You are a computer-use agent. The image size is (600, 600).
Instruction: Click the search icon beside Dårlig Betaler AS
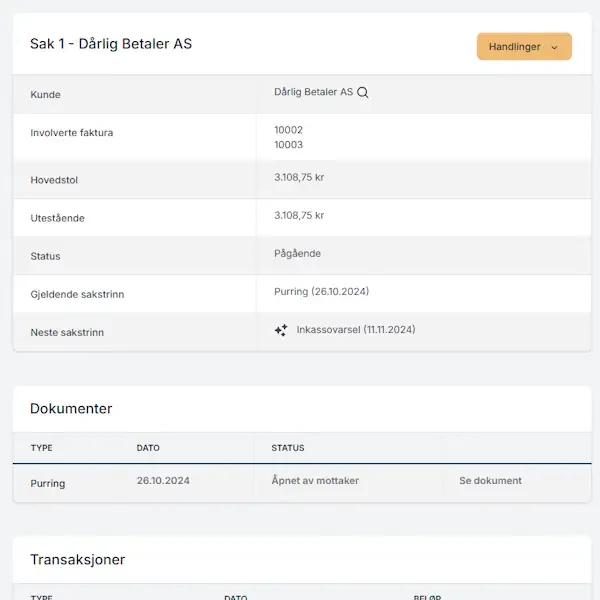click(x=363, y=92)
